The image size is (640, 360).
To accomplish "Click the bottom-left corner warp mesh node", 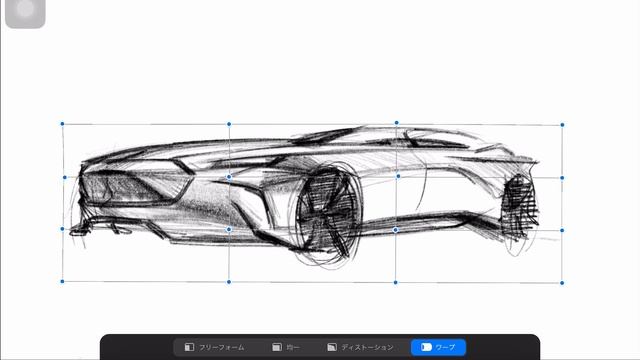I will [x=62, y=282].
